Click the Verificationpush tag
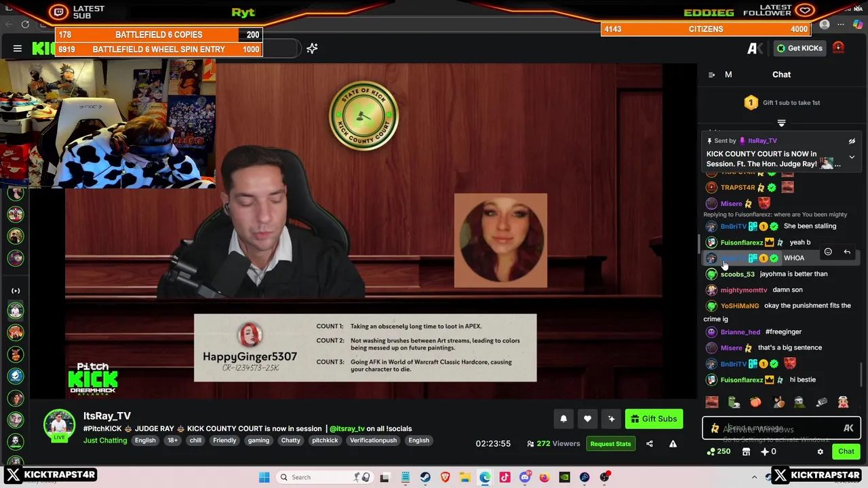The width and height of the screenshot is (868, 488). click(x=373, y=441)
